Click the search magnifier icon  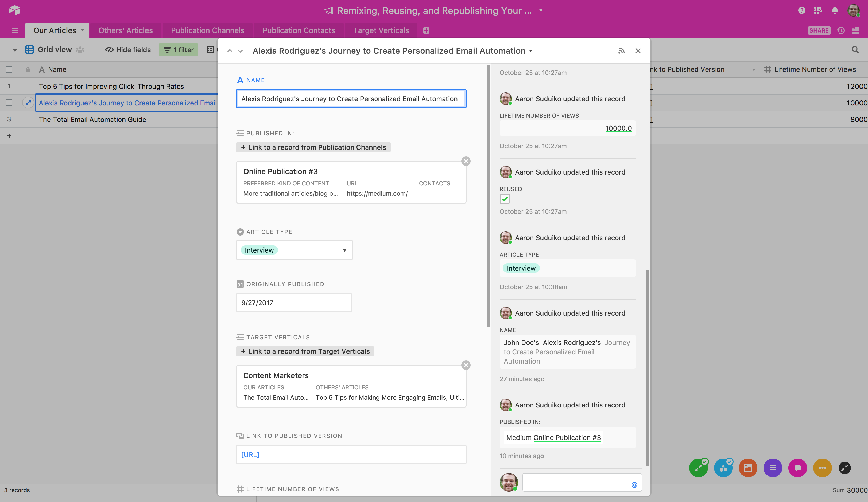(x=855, y=50)
